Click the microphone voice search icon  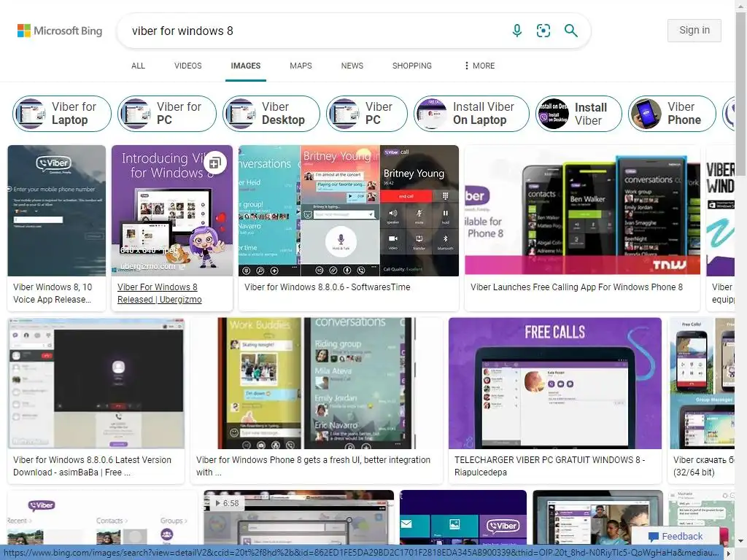point(516,31)
